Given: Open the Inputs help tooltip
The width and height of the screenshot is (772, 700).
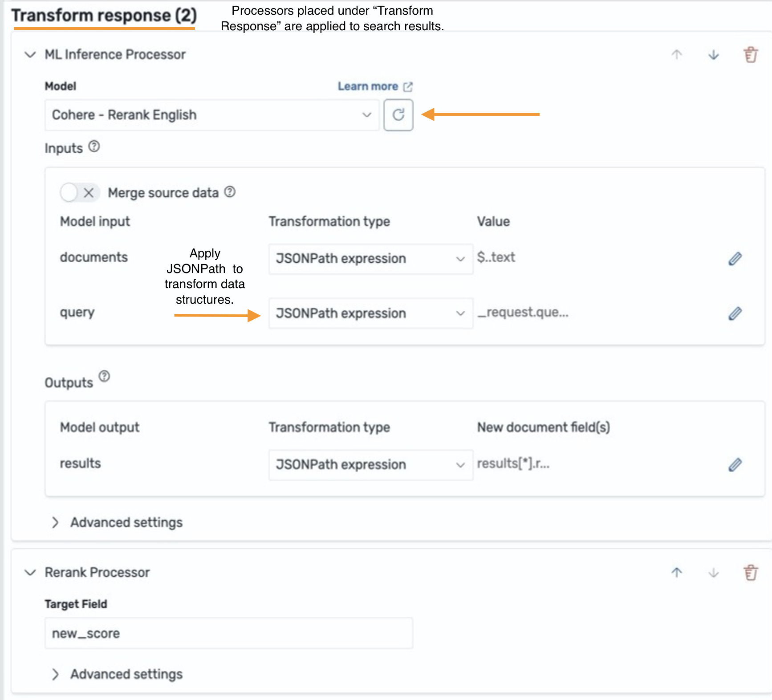Looking at the screenshot, I should point(94,147).
